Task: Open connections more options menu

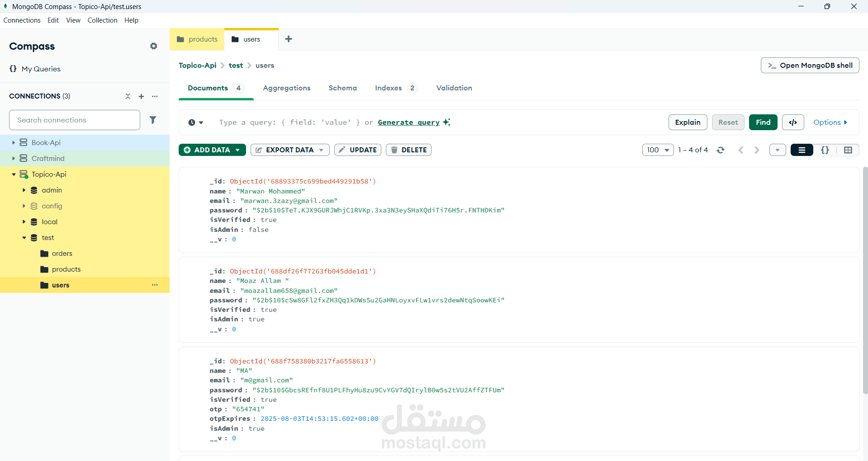Action: click(x=155, y=96)
